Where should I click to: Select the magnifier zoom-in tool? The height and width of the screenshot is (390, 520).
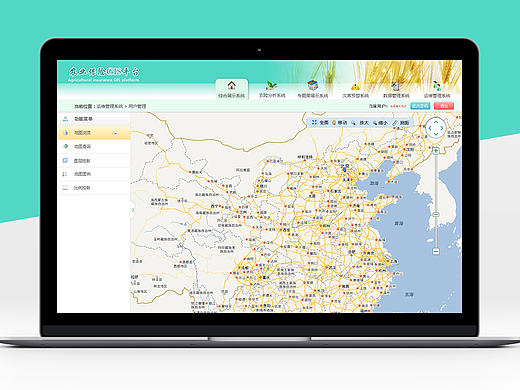360,123
